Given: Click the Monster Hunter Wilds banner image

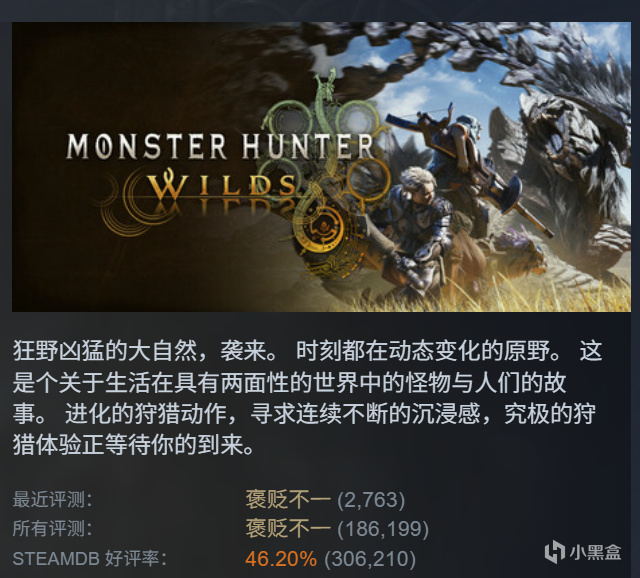Looking at the screenshot, I should point(321,167).
